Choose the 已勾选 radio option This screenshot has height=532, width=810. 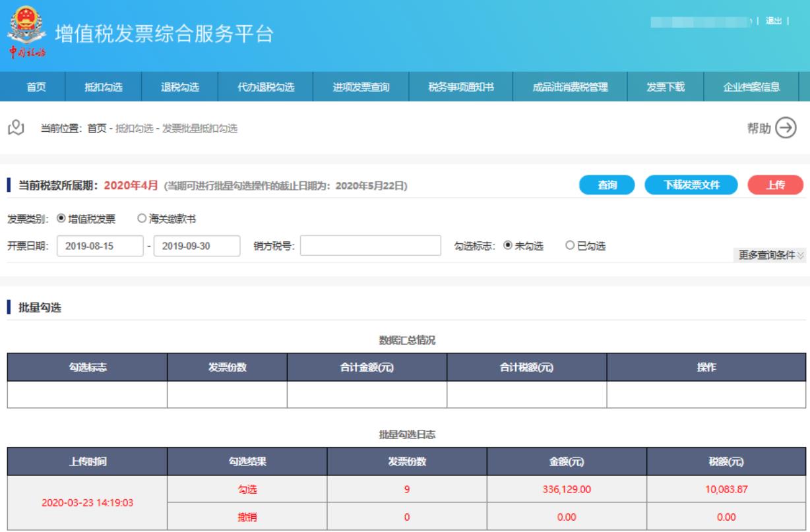[x=571, y=246]
